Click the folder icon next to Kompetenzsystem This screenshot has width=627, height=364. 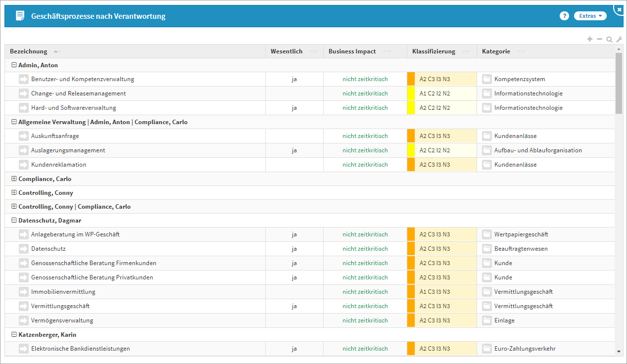[x=487, y=79]
